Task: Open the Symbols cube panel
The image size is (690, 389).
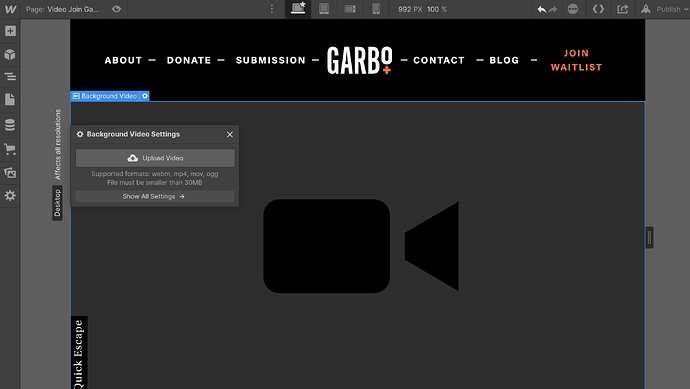Action: coord(10,55)
